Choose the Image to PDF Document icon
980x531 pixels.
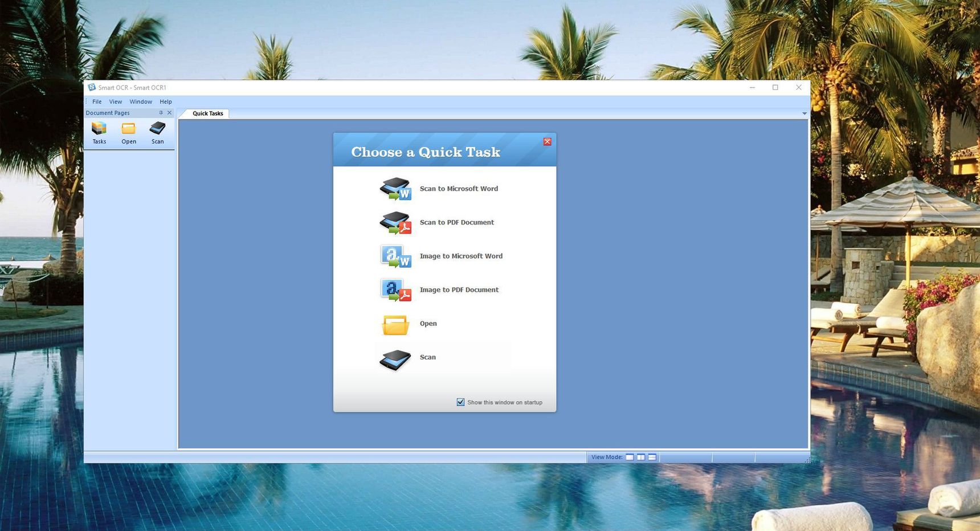[395, 290]
